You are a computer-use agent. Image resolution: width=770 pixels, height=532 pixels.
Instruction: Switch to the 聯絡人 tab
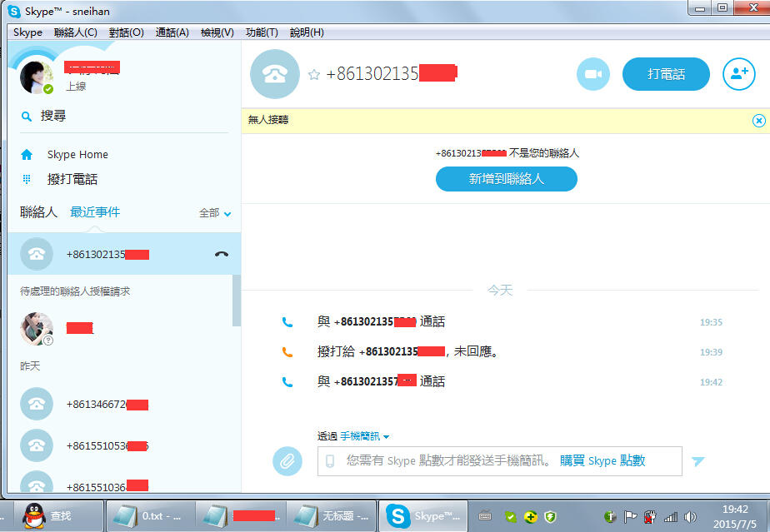coord(38,212)
